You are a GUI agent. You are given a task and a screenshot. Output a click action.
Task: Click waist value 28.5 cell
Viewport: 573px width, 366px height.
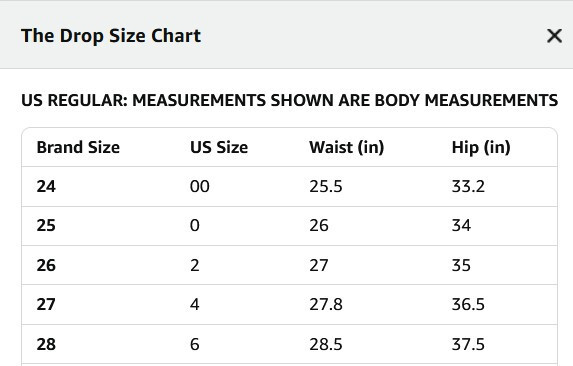326,344
